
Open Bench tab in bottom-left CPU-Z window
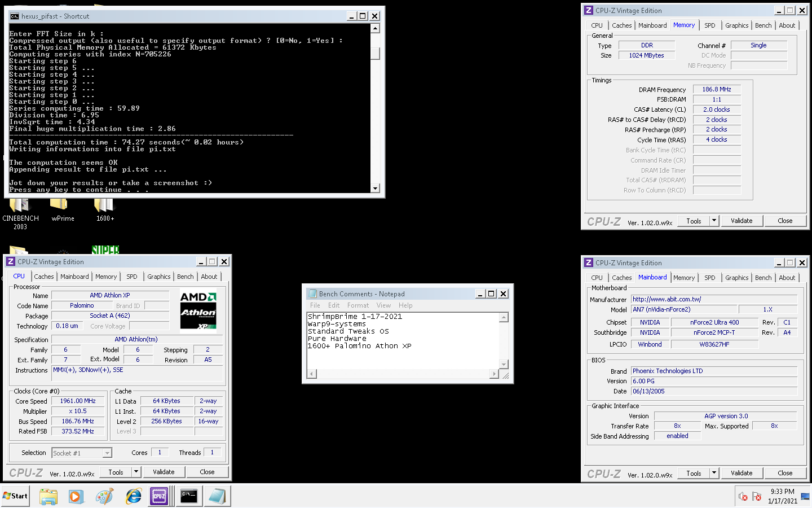[185, 277]
